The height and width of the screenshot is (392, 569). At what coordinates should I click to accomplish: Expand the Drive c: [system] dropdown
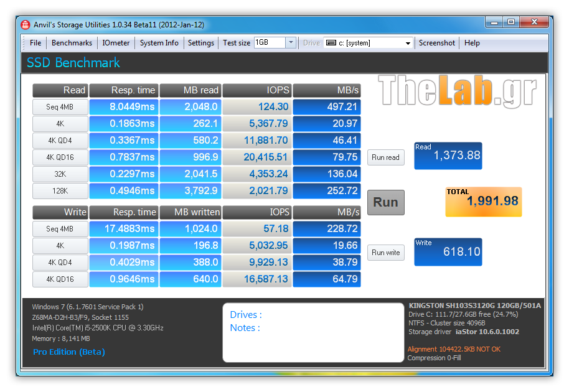click(408, 43)
